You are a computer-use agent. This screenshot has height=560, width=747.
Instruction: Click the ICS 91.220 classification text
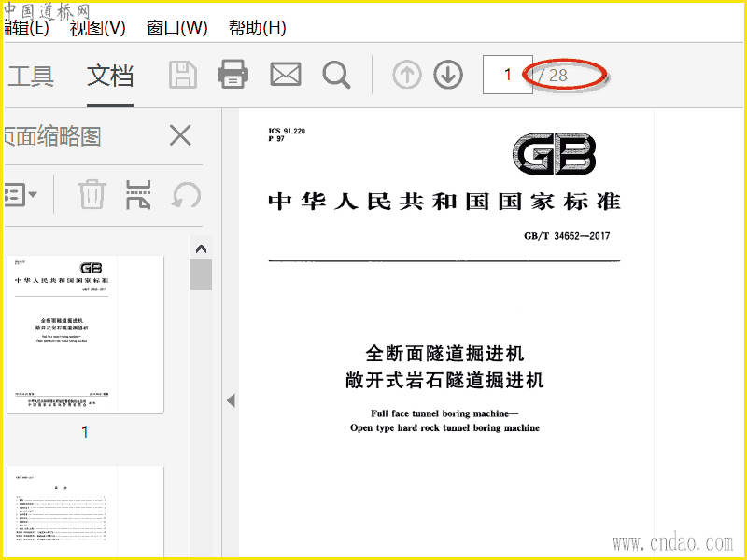point(287,131)
